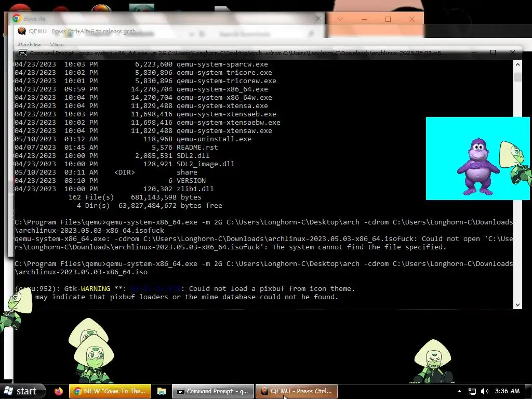
Task: Click the text 'qemu-system-sparcw.exe'
Action: click(222, 64)
